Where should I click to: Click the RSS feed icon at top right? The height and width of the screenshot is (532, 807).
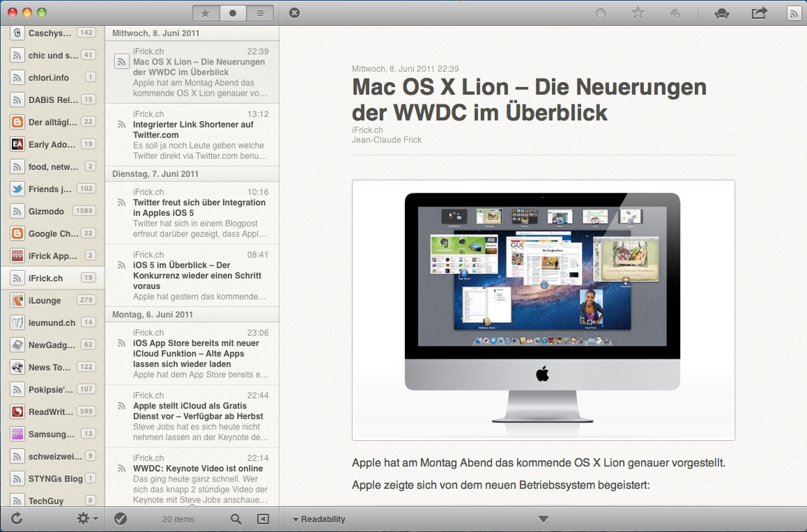coord(793,13)
